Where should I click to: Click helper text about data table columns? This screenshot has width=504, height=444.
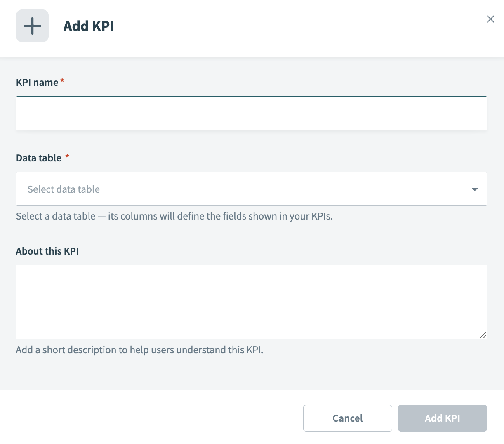tap(174, 216)
